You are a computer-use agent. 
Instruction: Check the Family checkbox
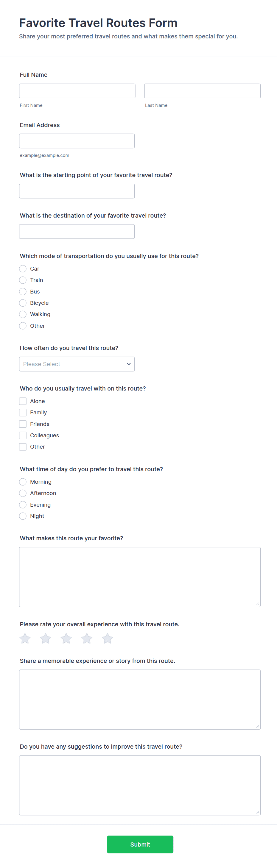[23, 413]
